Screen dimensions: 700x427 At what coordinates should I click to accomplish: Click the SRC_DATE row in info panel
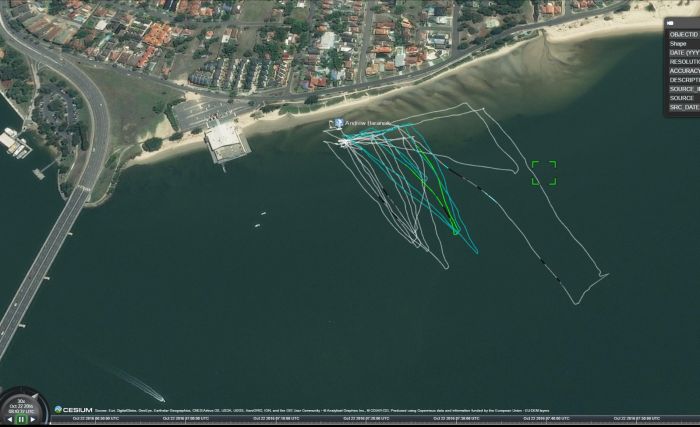click(684, 107)
